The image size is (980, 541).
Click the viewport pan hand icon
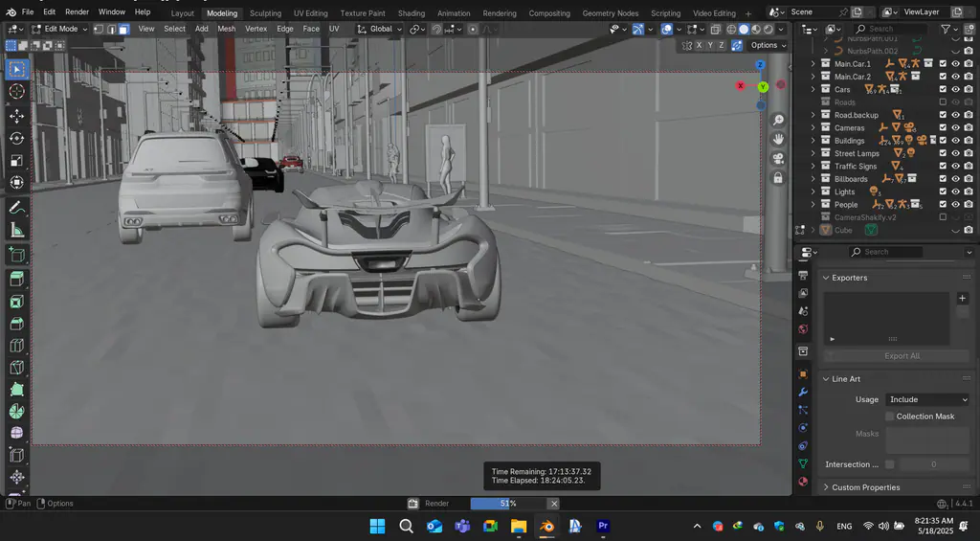click(778, 139)
